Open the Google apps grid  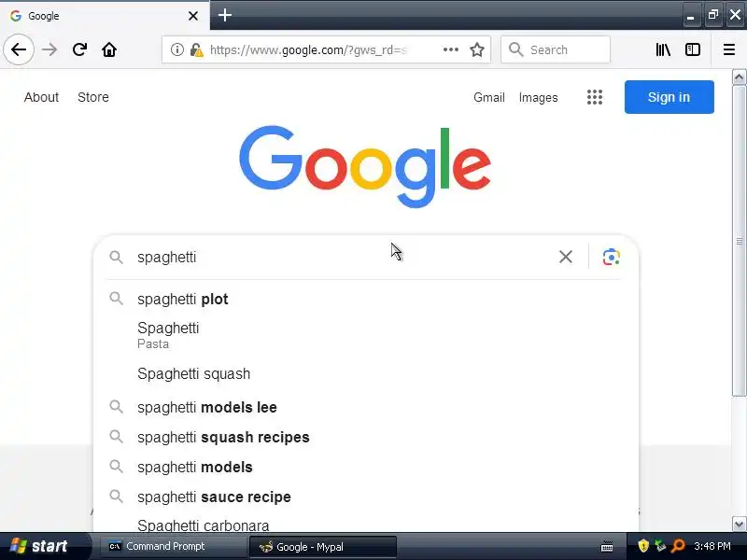pyautogui.click(x=594, y=97)
